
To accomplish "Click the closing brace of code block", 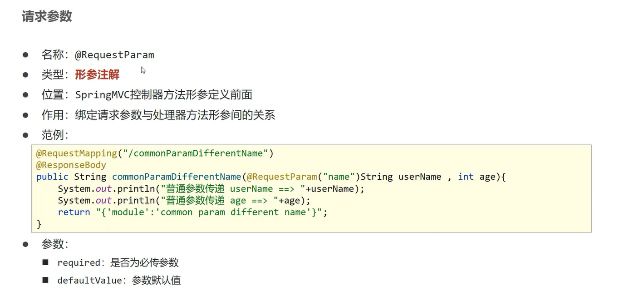I will [39, 224].
